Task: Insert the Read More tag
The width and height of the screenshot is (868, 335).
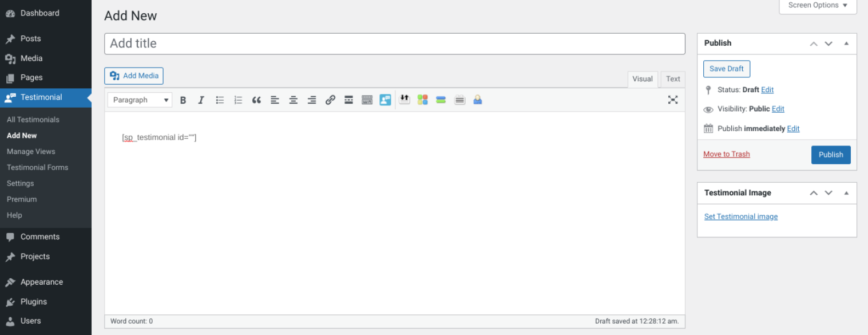Action: pos(348,100)
